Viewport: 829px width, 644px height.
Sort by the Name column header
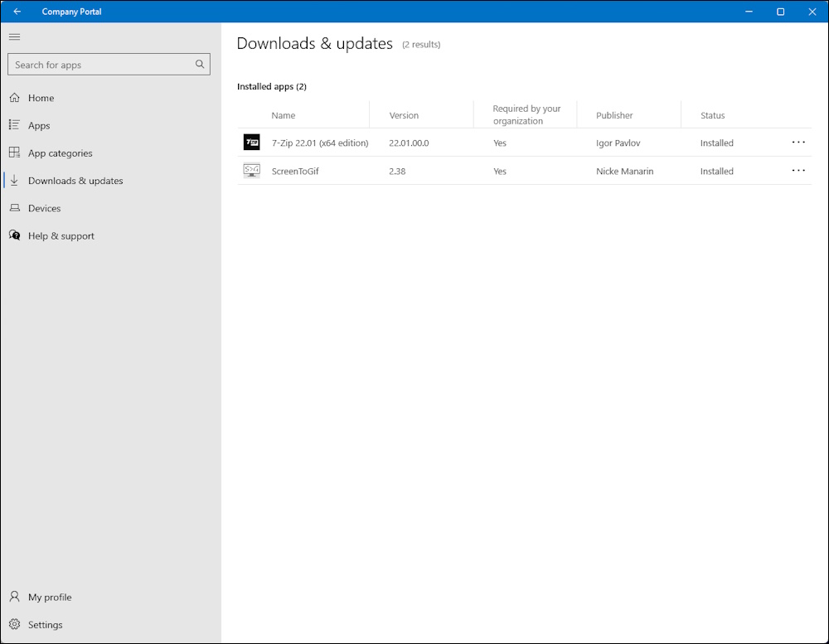tap(284, 115)
